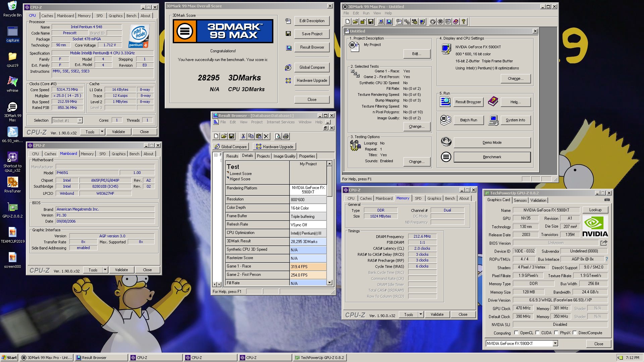
Task: Click Demo Mode ring icon in 3DMark toolbar
Action: pyautogui.click(x=433, y=22)
